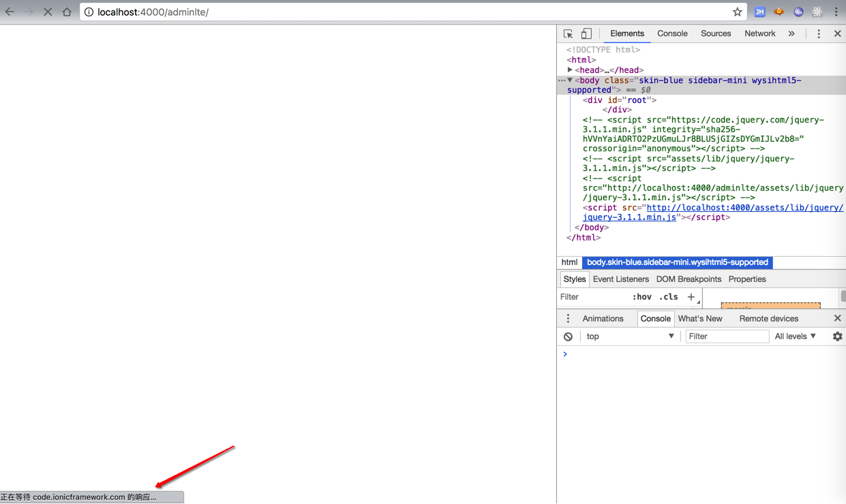Click the browser back arrow

tap(10, 12)
